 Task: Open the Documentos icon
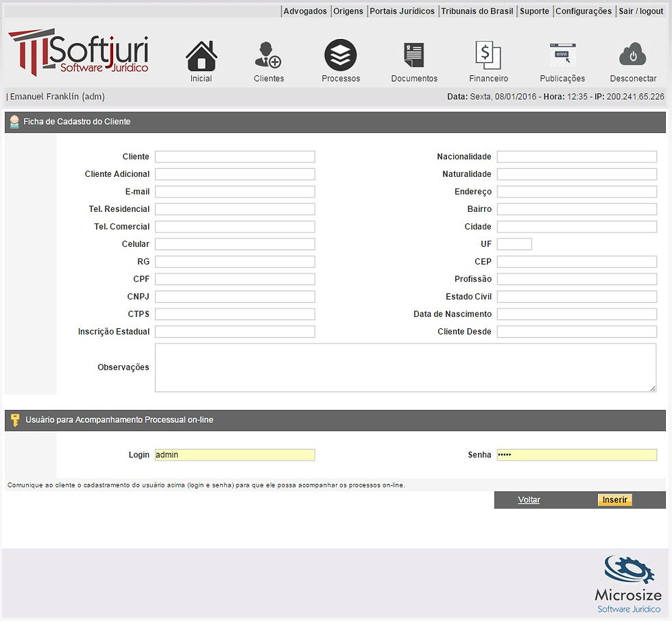pyautogui.click(x=414, y=56)
